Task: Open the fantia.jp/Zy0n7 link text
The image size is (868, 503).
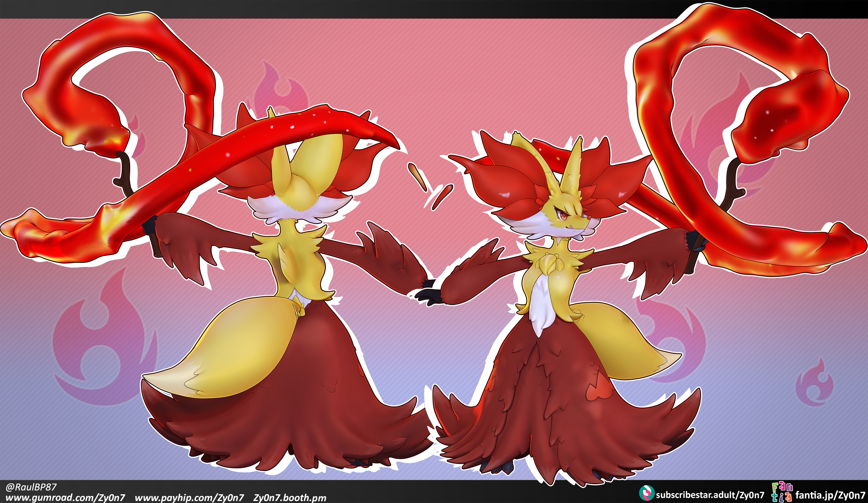Action: coord(830,495)
